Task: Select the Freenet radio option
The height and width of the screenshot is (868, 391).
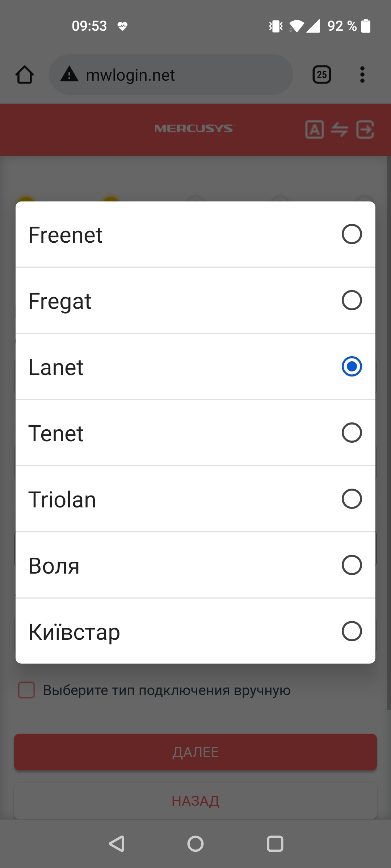Action: click(352, 234)
